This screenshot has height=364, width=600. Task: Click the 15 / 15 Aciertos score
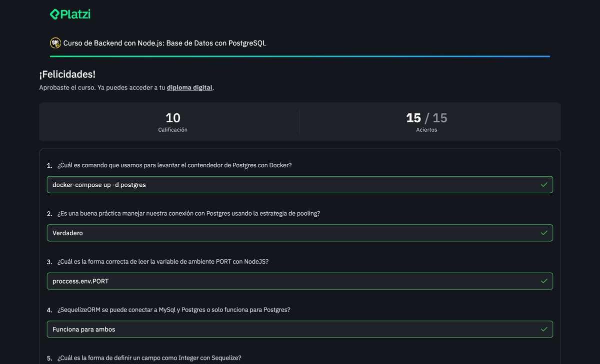coord(426,118)
